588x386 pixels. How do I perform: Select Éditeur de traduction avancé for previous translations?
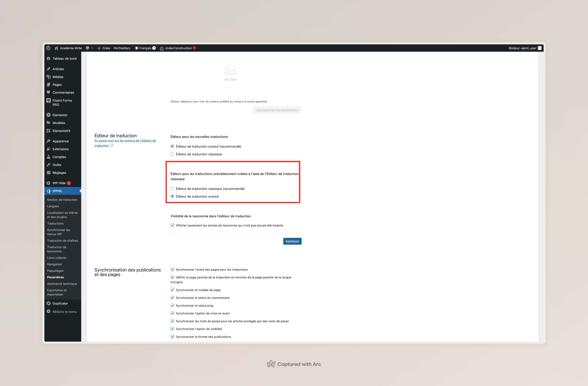tap(172, 196)
